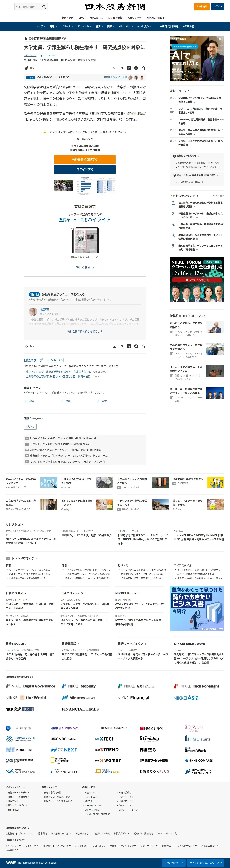Image resolution: width=230 pixels, height=868 pixels.
Task: Click 有料会員登録で続きを読めます button
Action: tap(85, 332)
